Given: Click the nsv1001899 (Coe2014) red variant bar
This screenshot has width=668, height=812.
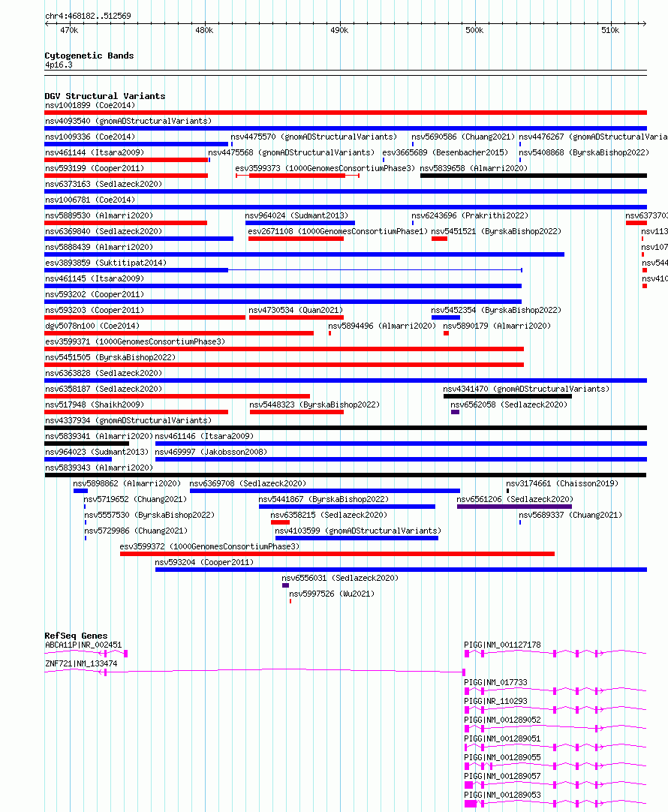Looking at the screenshot, I should click(345, 113).
